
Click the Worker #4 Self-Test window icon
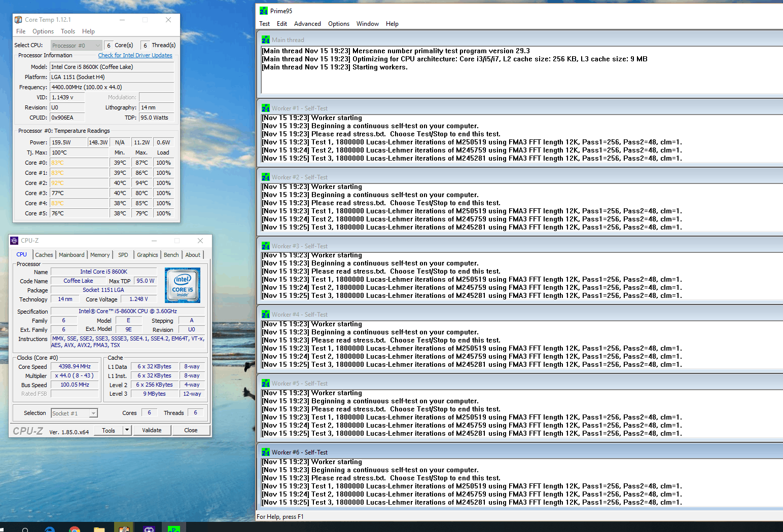click(266, 314)
